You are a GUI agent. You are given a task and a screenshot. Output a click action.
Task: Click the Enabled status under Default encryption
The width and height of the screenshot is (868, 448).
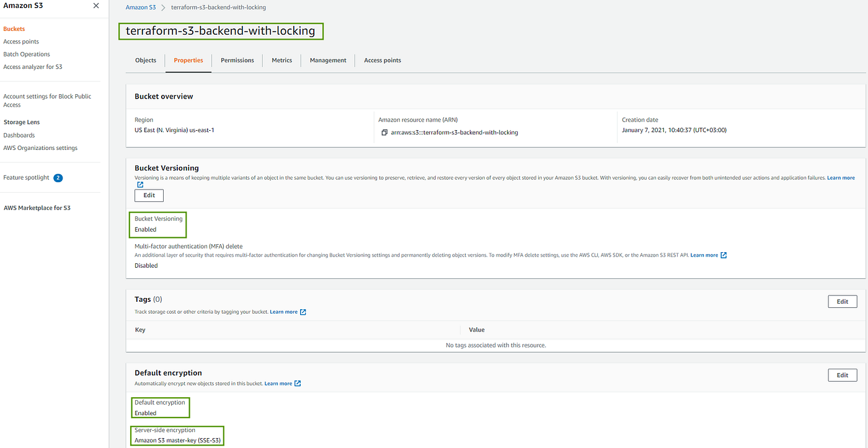(x=146, y=413)
